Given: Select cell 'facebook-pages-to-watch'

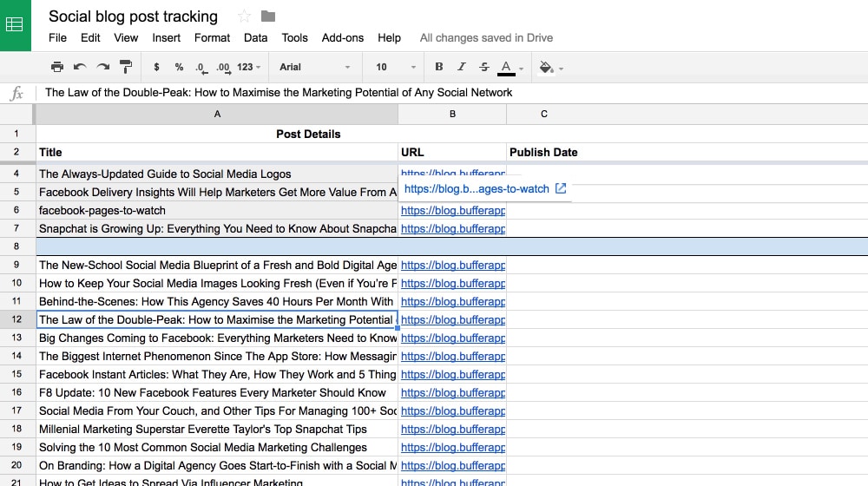Looking at the screenshot, I should tap(217, 210).
